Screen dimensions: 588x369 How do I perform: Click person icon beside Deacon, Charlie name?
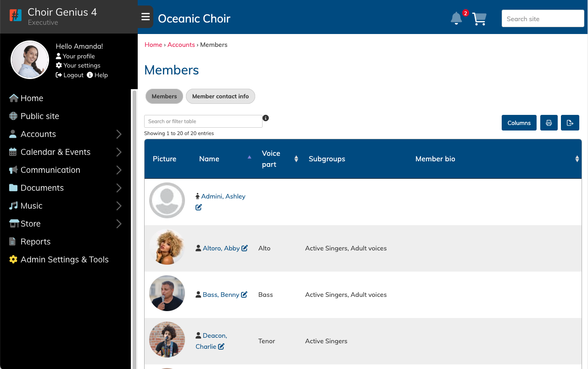198,335
